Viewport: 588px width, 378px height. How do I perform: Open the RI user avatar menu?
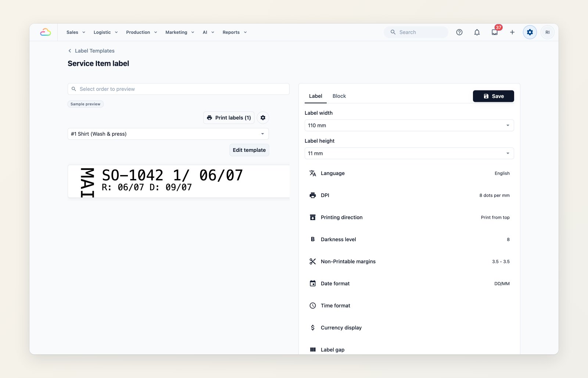coord(548,32)
